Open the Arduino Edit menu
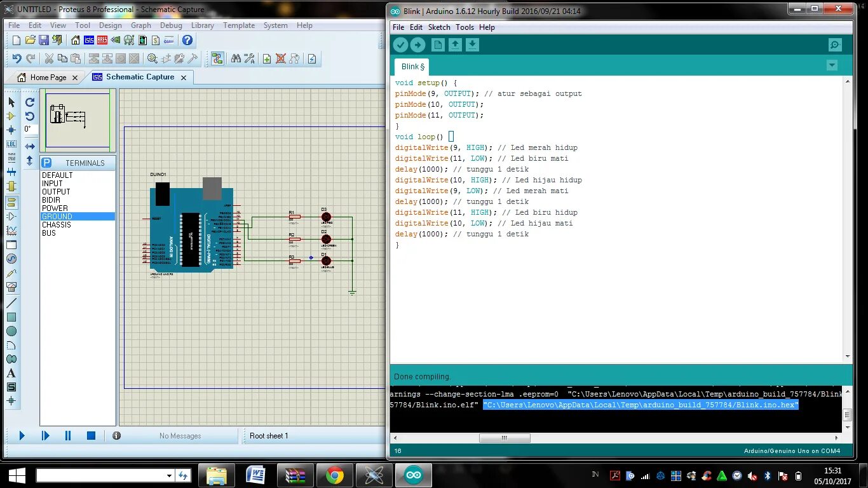 pyautogui.click(x=416, y=27)
